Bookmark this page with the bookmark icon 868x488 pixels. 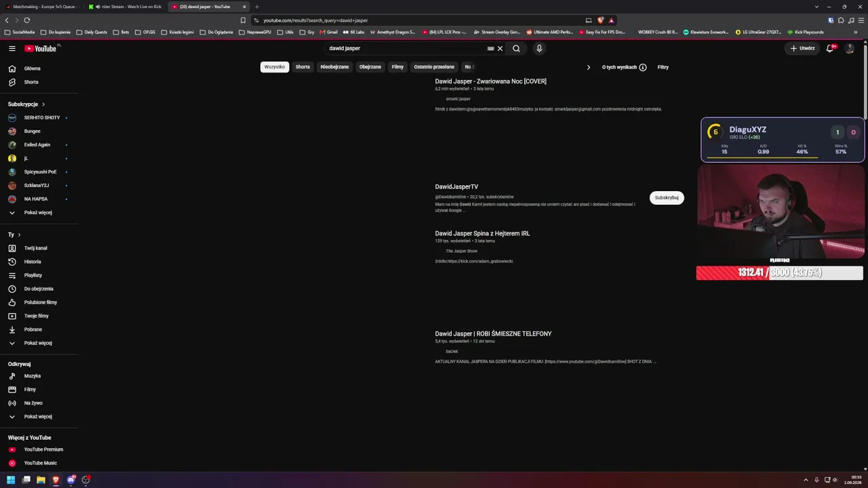tap(243, 20)
